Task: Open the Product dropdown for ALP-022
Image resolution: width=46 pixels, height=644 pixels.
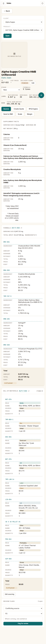Action: tap(23, 30)
